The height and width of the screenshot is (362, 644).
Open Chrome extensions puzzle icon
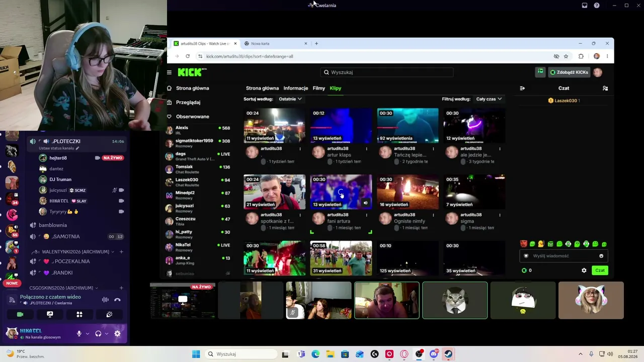click(x=581, y=56)
